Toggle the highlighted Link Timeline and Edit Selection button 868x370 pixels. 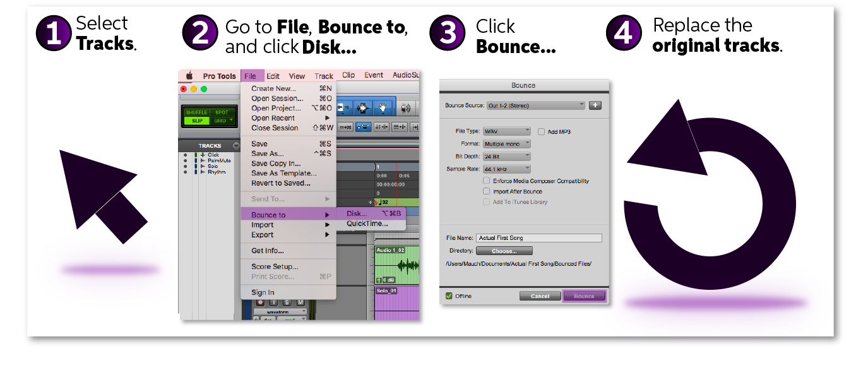(364, 126)
